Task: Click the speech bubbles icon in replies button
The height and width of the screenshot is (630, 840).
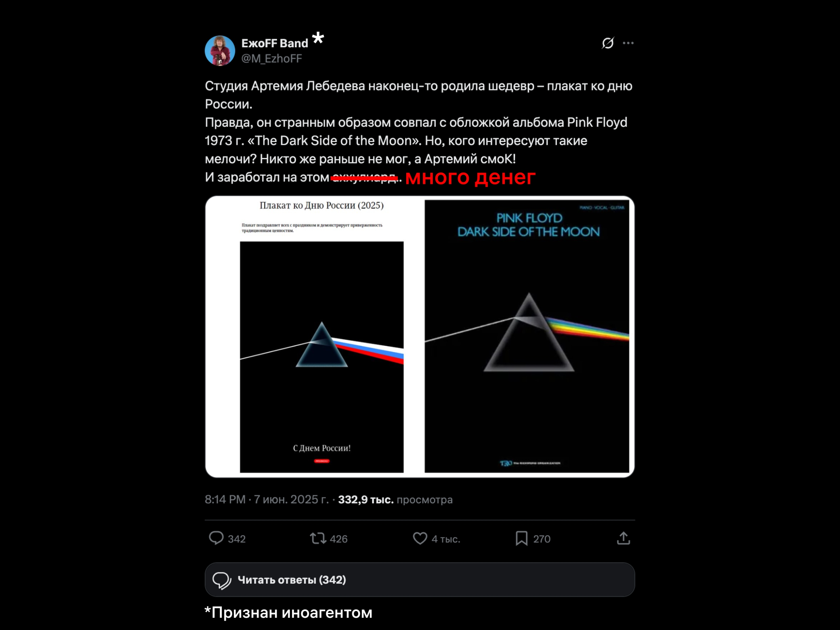Action: 222,580
